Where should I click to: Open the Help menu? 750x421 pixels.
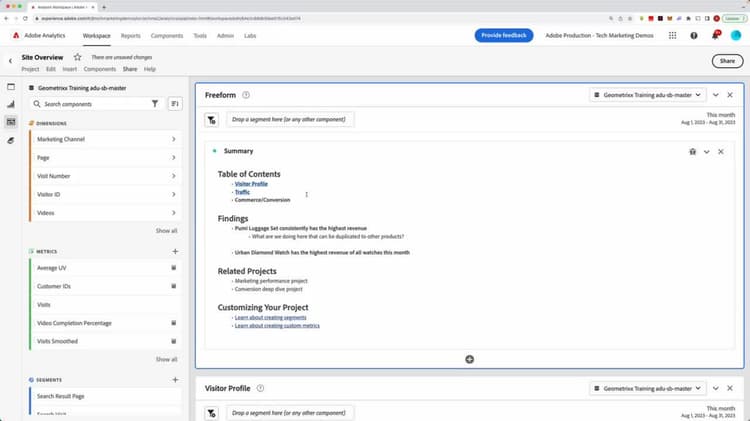tap(150, 69)
